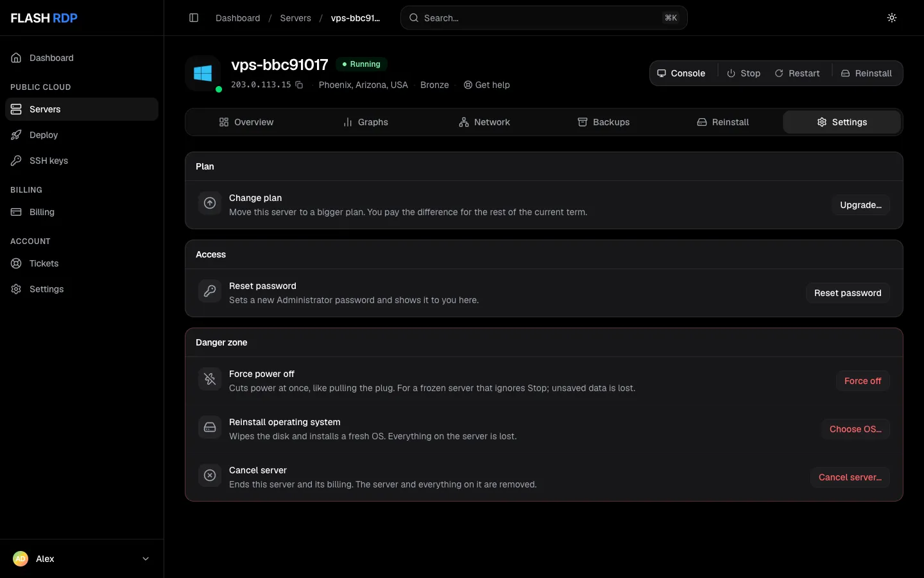
Task: Click the Alex user avatar
Action: tap(21, 559)
